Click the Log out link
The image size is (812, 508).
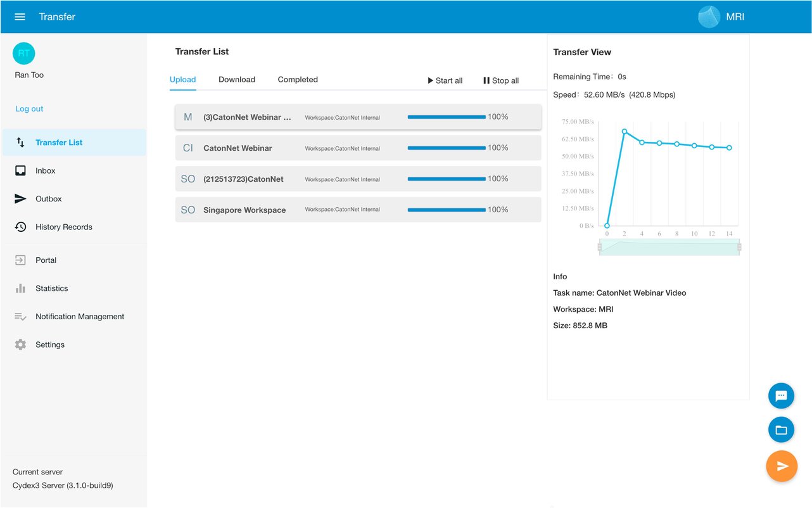tap(29, 108)
